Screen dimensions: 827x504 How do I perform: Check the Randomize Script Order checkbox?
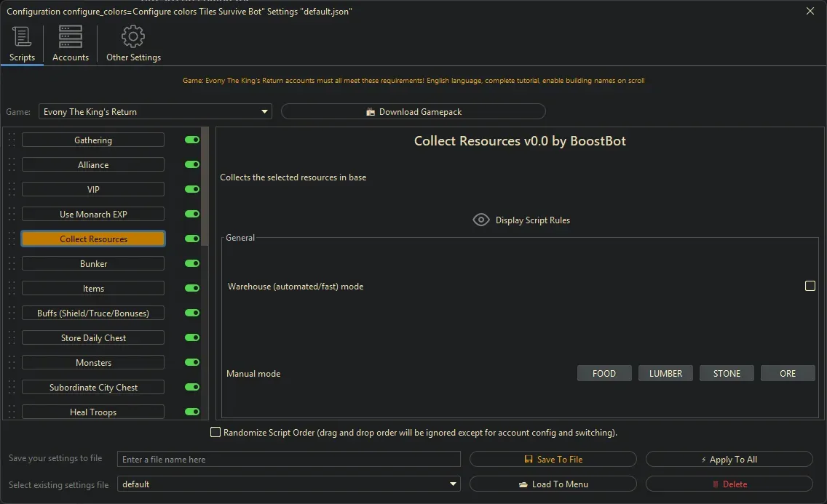(215, 432)
